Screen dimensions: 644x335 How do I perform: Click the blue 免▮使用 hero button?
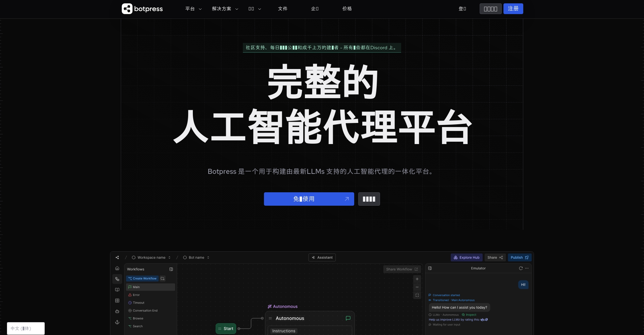click(x=309, y=199)
